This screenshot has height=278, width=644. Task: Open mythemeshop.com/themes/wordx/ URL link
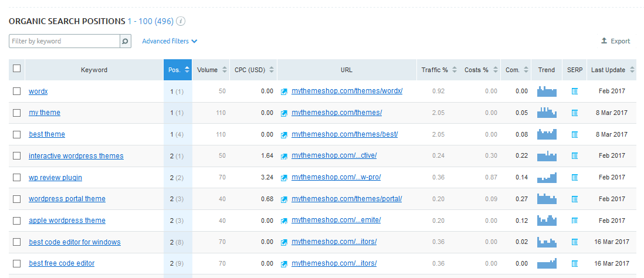(347, 91)
